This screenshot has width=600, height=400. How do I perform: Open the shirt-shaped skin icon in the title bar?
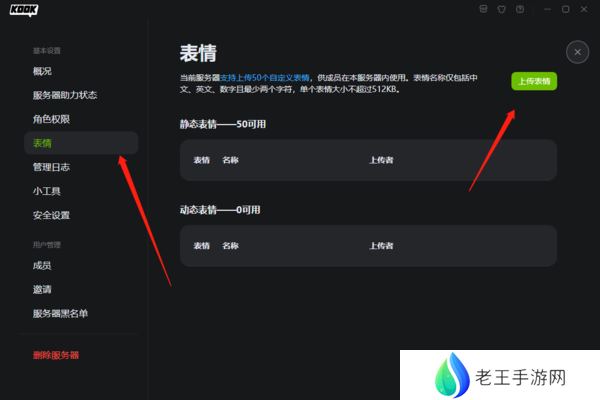point(501,9)
